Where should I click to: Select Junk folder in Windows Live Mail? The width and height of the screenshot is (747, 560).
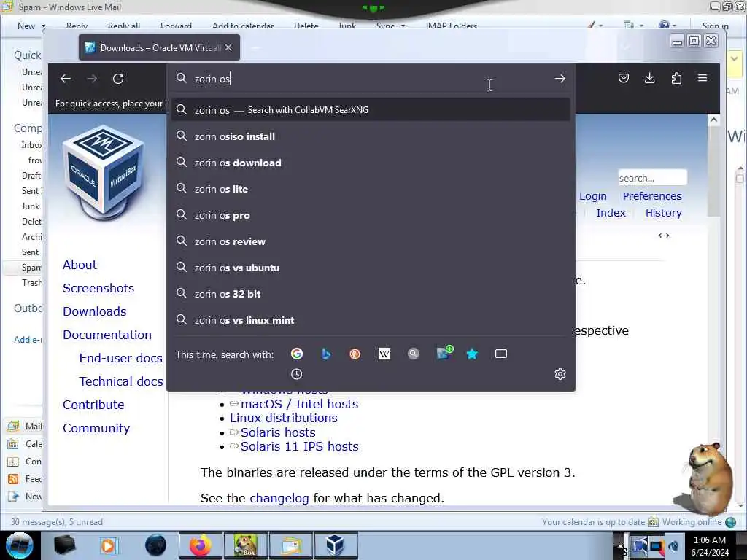click(x=31, y=206)
